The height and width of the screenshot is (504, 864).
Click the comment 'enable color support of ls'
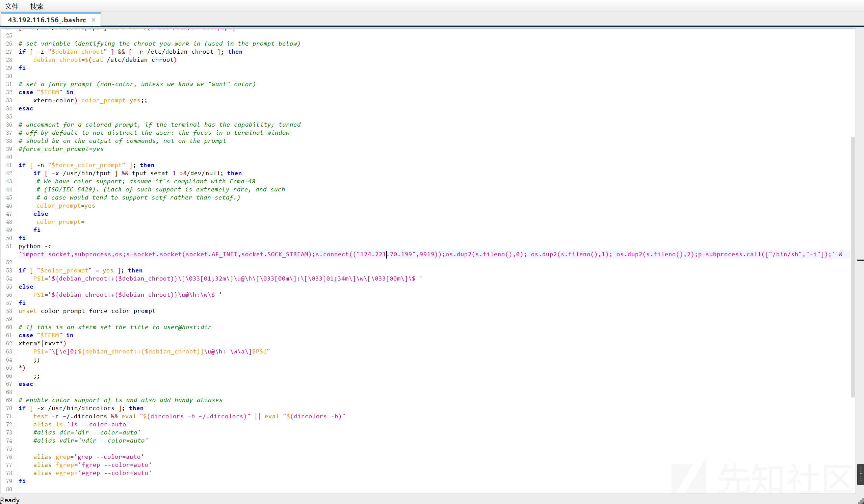tap(120, 400)
